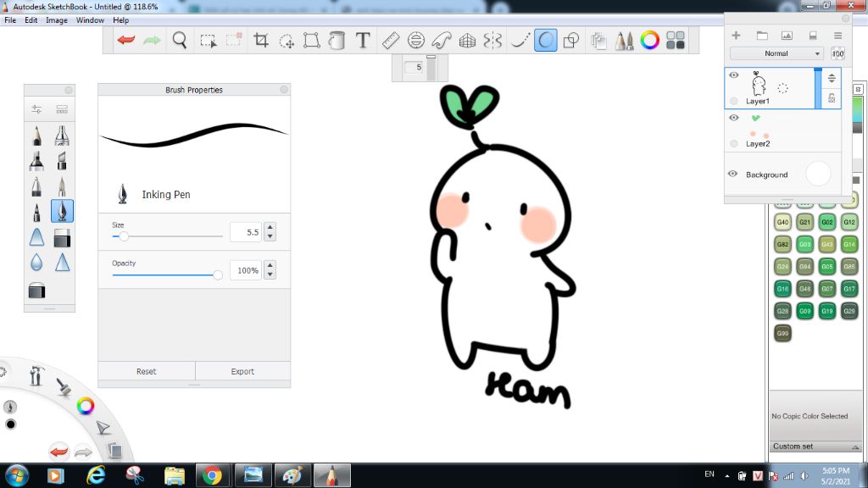Increase brush Size with up arrow
Image resolution: width=868 pixels, height=488 pixels.
coord(270,227)
